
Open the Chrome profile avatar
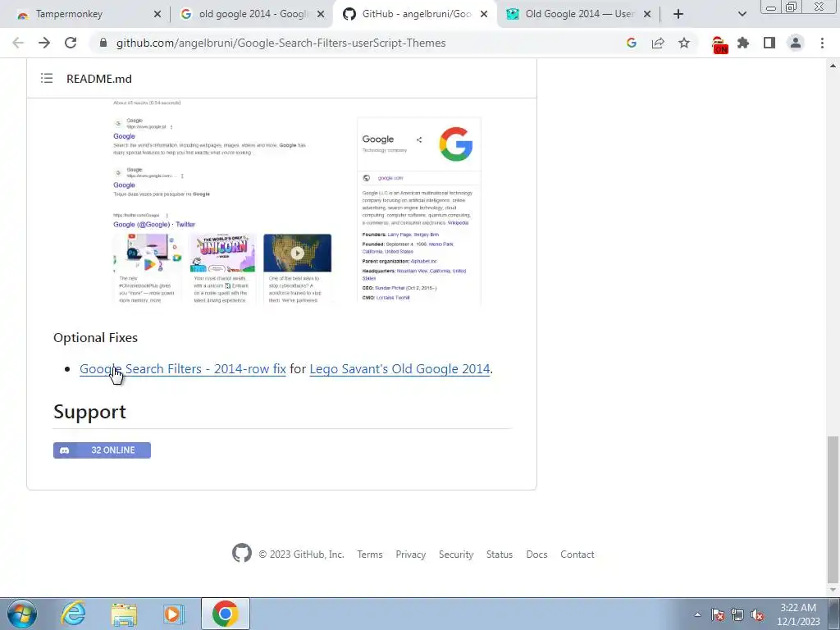click(x=796, y=43)
